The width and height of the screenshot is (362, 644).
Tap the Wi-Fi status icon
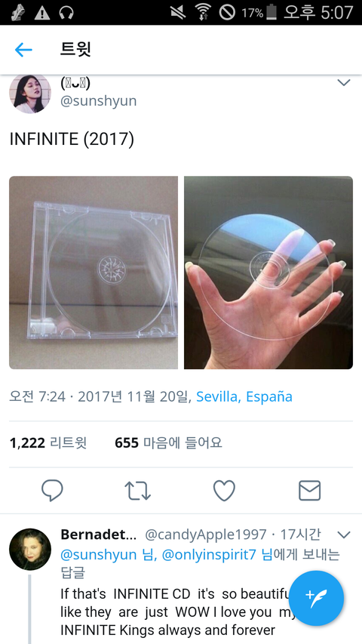coord(202,12)
